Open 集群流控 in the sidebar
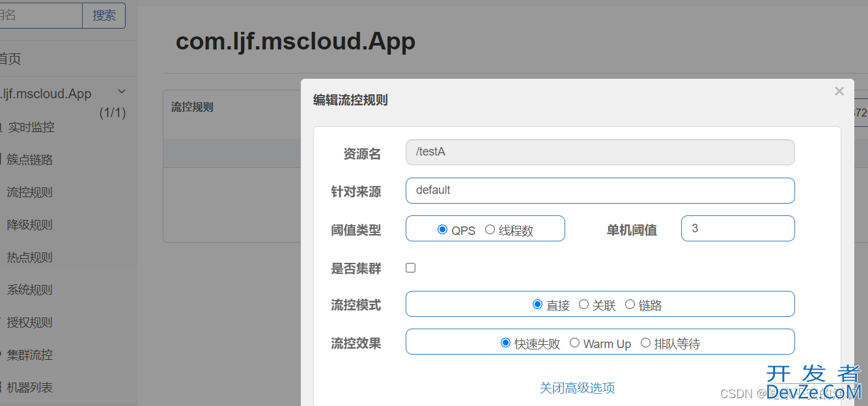Screen dimensions: 868x406 tap(30, 355)
